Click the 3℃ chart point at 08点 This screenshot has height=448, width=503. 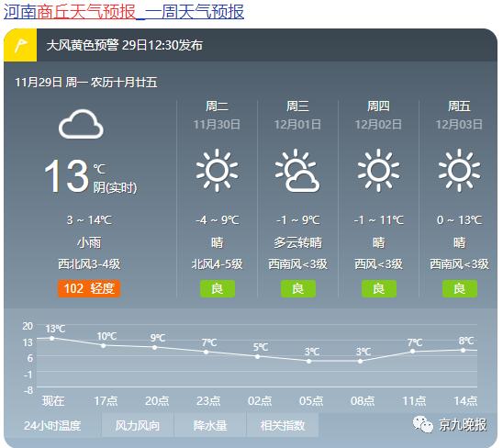(x=360, y=362)
